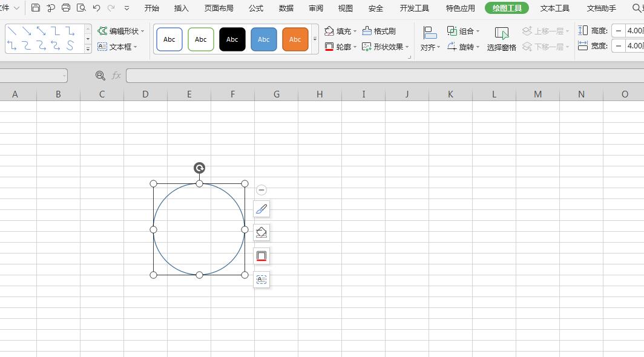Select the orange Abc shape style swatch

tap(295, 39)
